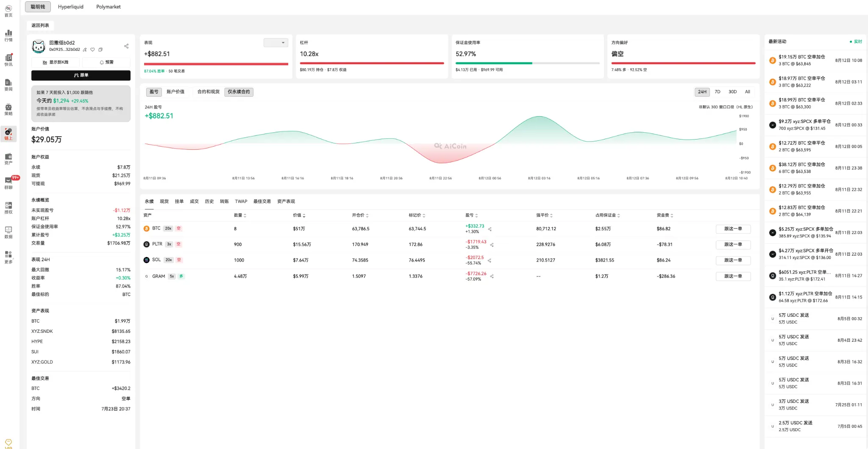
Task: Click the 预警 alert bell button
Action: [106, 62]
